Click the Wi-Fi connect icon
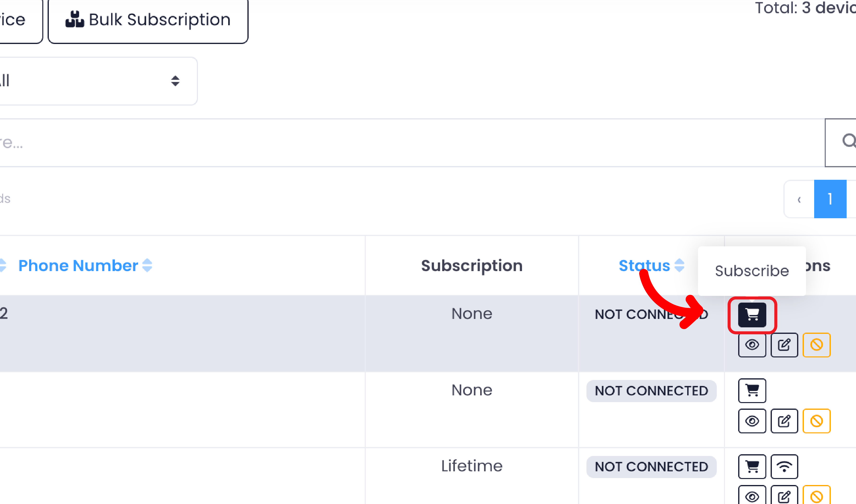 tap(784, 466)
